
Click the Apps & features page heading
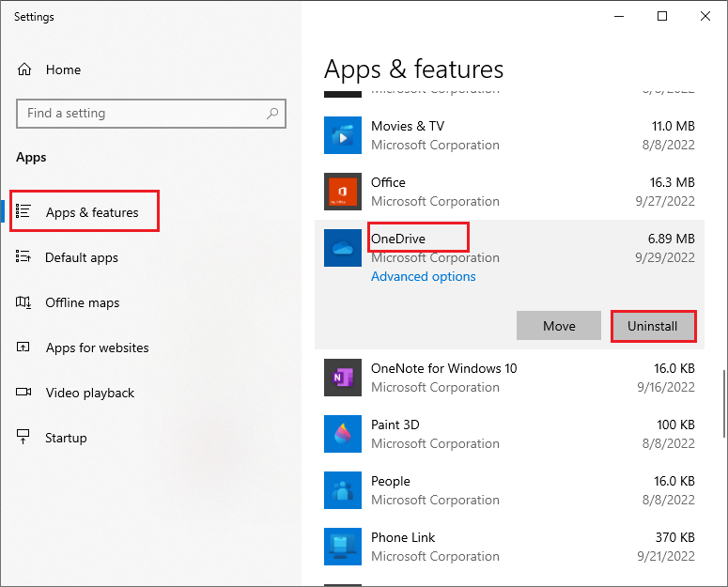tap(413, 70)
